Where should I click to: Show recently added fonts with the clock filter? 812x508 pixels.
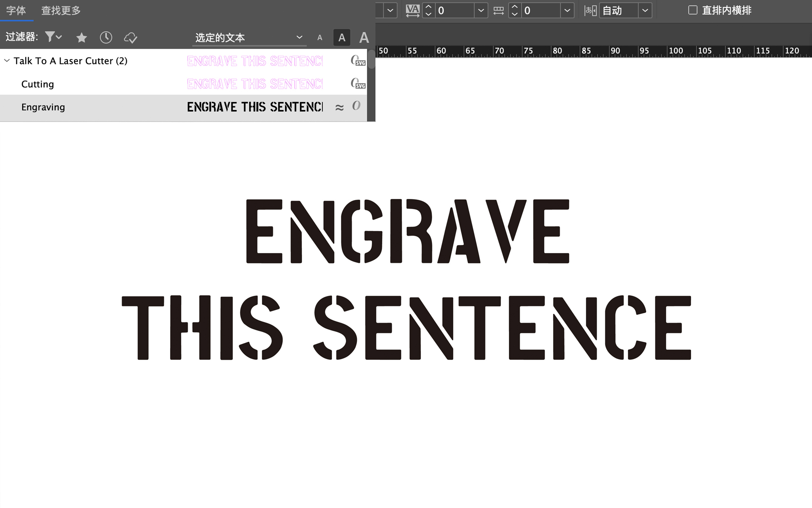point(106,37)
